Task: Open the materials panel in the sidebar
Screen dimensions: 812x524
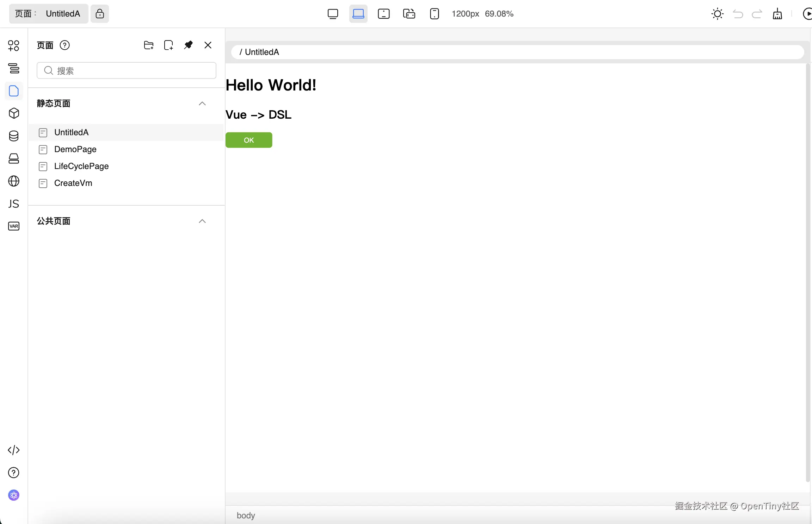Action: pyautogui.click(x=13, y=45)
